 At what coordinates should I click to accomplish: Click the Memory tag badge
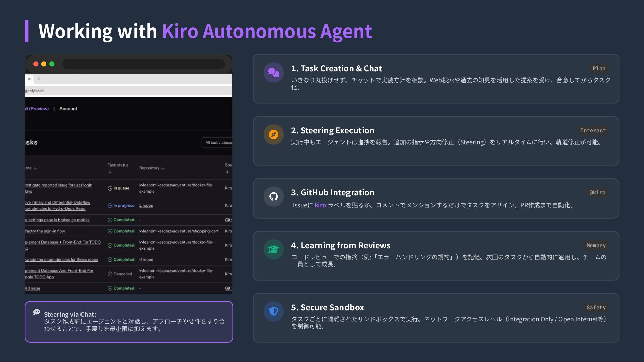click(596, 246)
